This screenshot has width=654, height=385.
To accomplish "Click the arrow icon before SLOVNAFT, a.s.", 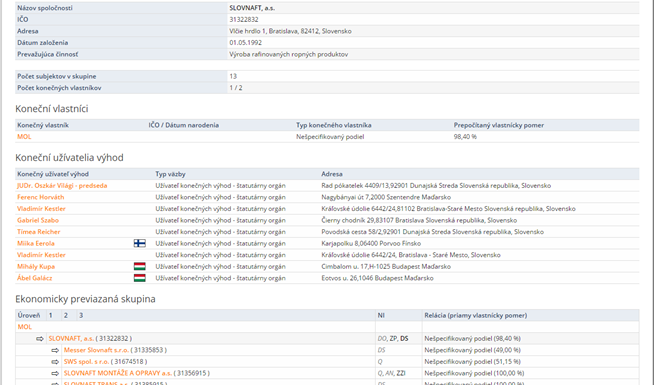I will tap(40, 339).
